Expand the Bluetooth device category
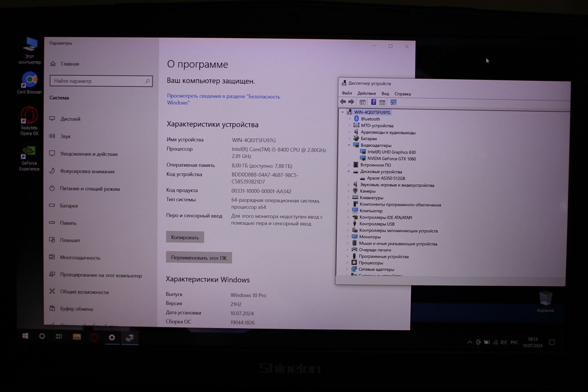 click(350, 119)
